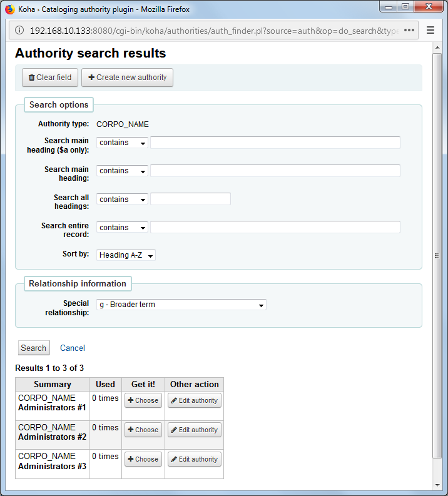Click Create new authority plus button
Image resolution: width=448 pixels, height=496 pixels.
(x=127, y=78)
